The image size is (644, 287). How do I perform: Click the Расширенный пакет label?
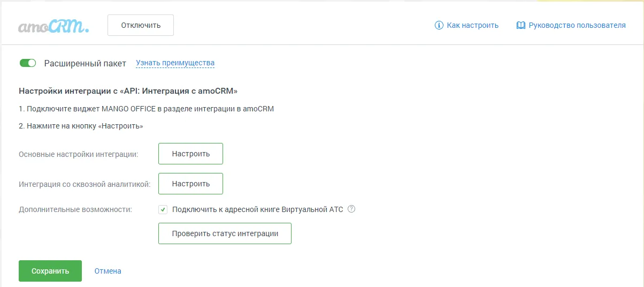click(x=85, y=63)
